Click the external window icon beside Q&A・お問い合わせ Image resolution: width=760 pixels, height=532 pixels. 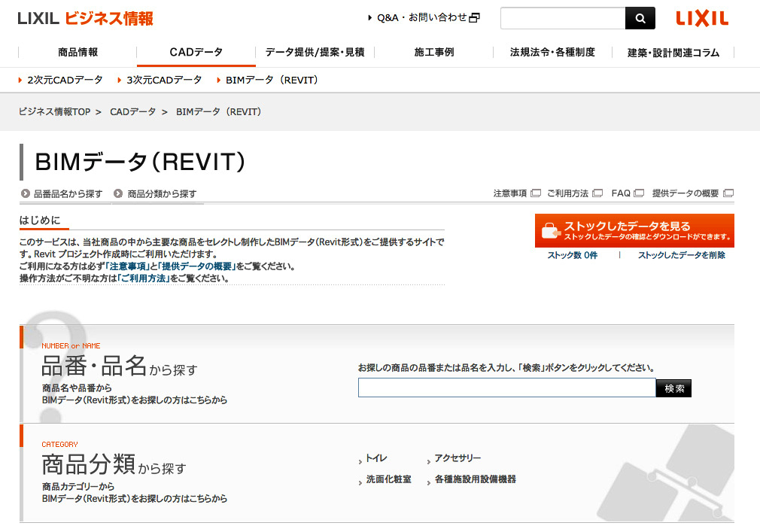tap(475, 18)
